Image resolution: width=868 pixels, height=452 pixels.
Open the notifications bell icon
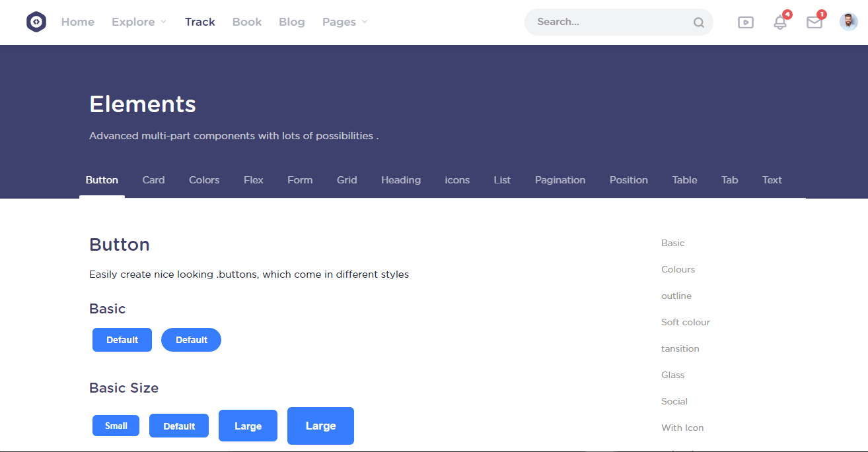(780, 22)
